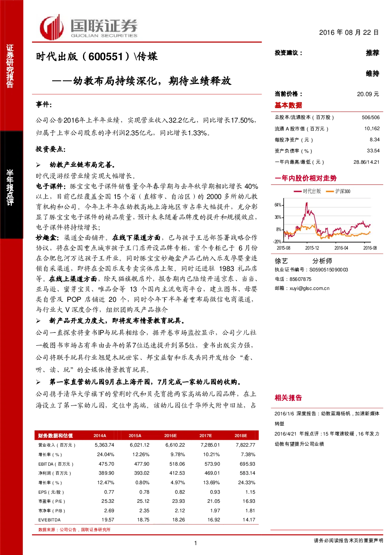This screenshot has height=555, width=392.
Task: Open the email address xuyi@glsc.com.cn
Action: (309, 288)
